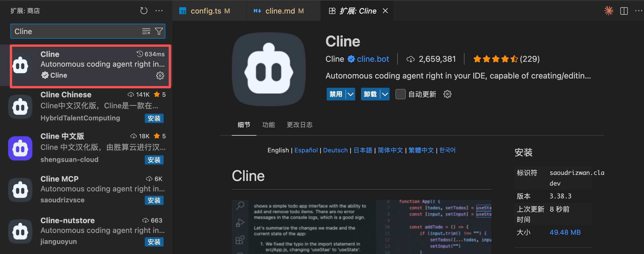Screen dimensions: 644x254
Task: Click the 禁用 button
Action: tap(336, 94)
